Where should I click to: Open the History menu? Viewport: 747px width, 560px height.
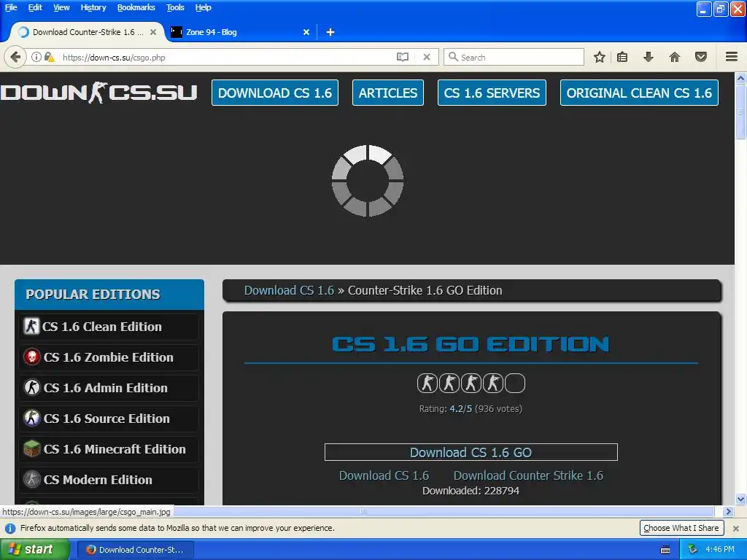pos(93,7)
